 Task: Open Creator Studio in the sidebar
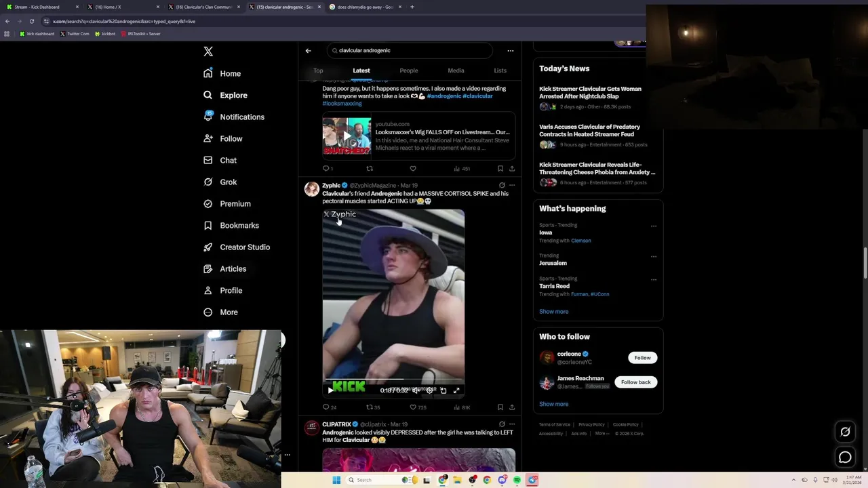click(x=237, y=247)
